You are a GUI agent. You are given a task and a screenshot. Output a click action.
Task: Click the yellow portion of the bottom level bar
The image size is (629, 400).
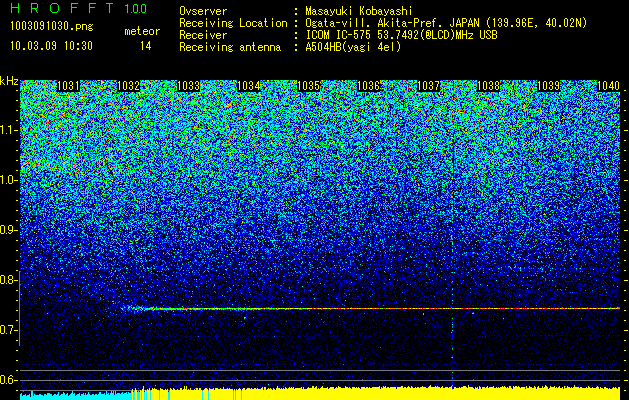coord(376,393)
